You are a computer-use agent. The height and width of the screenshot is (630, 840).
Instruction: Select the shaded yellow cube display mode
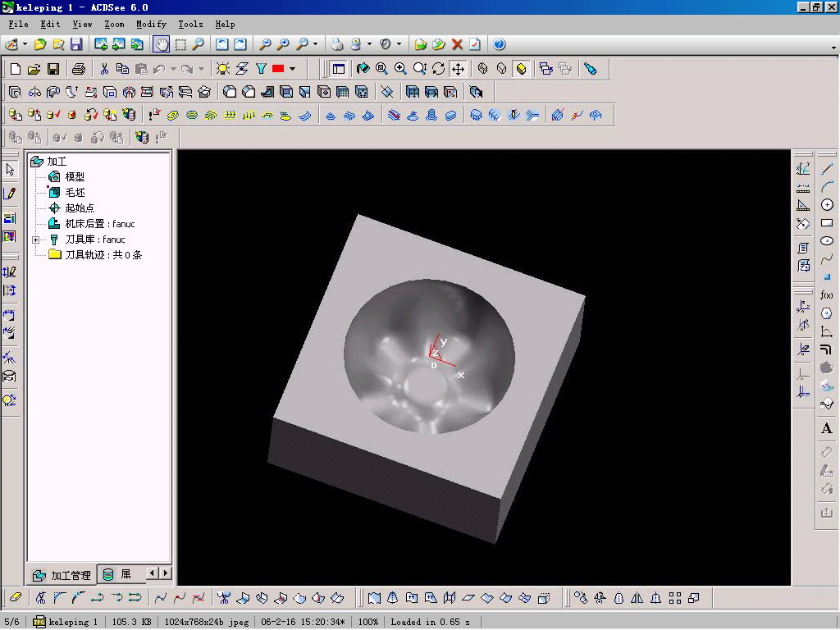tap(521, 69)
